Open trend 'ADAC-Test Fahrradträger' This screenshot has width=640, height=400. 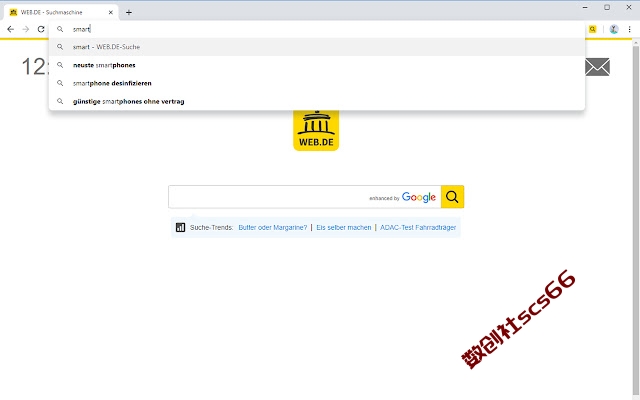tap(418, 227)
